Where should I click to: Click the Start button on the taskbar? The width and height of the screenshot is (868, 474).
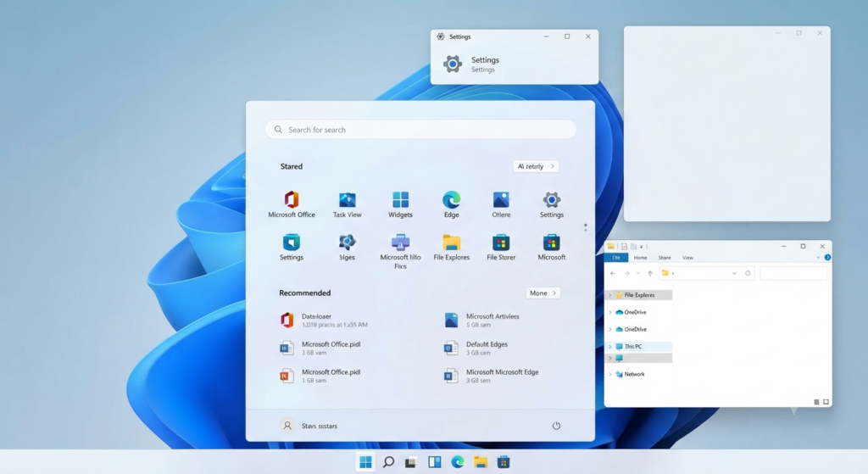pyautogui.click(x=365, y=462)
